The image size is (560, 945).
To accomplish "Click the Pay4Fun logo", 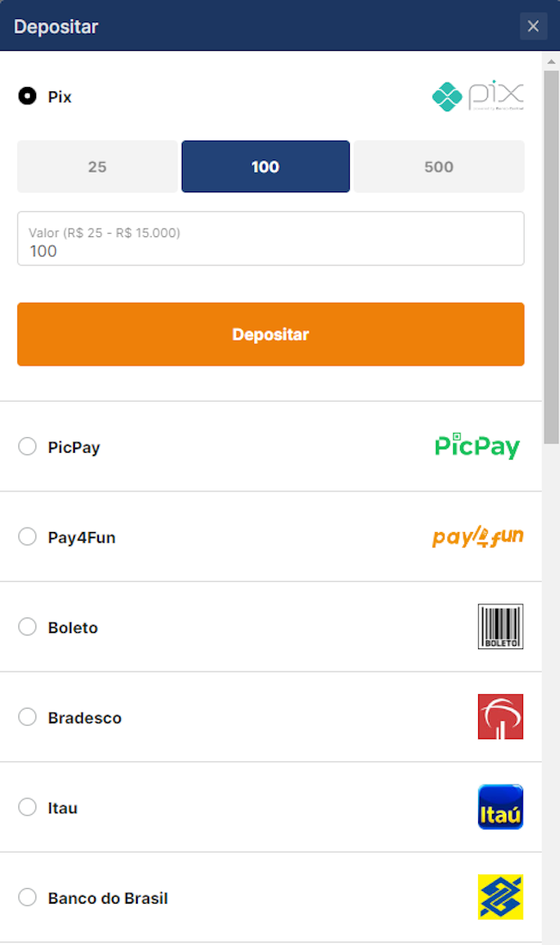I will pyautogui.click(x=477, y=536).
